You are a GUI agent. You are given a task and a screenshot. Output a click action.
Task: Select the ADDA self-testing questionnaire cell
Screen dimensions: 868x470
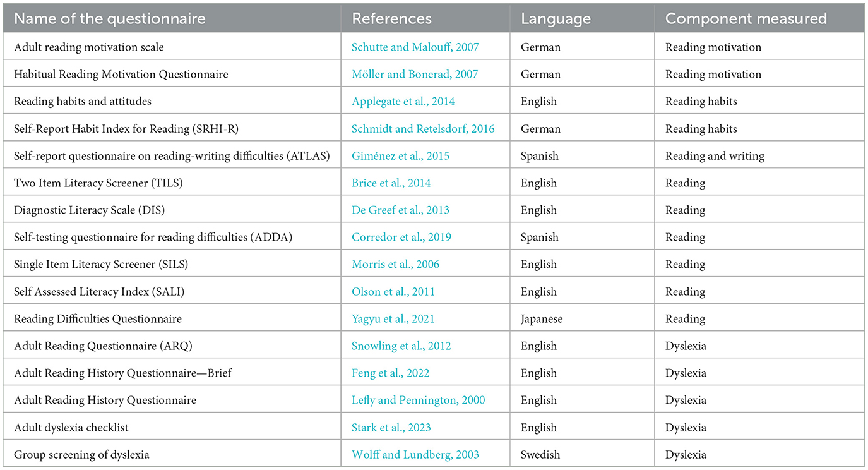(171, 238)
